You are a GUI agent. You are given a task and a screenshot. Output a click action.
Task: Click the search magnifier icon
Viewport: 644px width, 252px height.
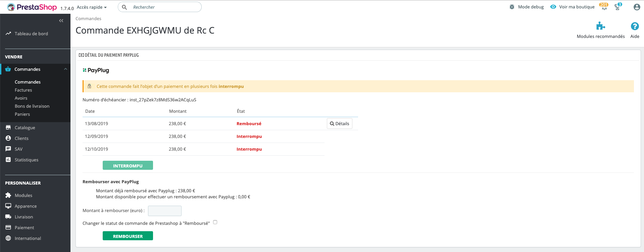pyautogui.click(x=124, y=7)
